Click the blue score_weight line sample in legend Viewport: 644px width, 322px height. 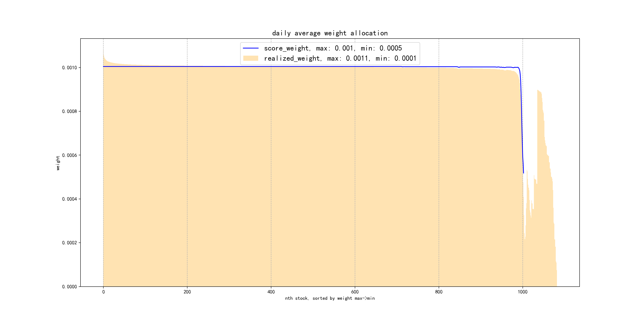point(250,48)
